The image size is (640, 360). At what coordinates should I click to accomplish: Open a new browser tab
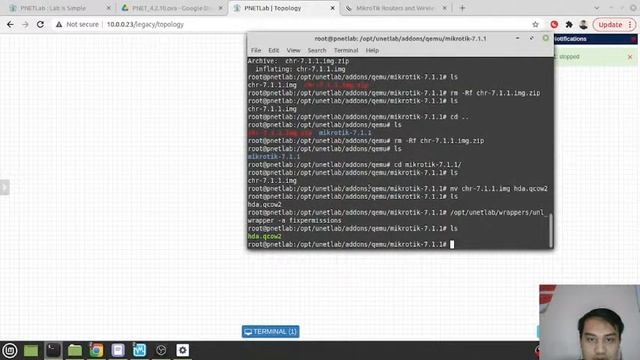(x=462, y=8)
